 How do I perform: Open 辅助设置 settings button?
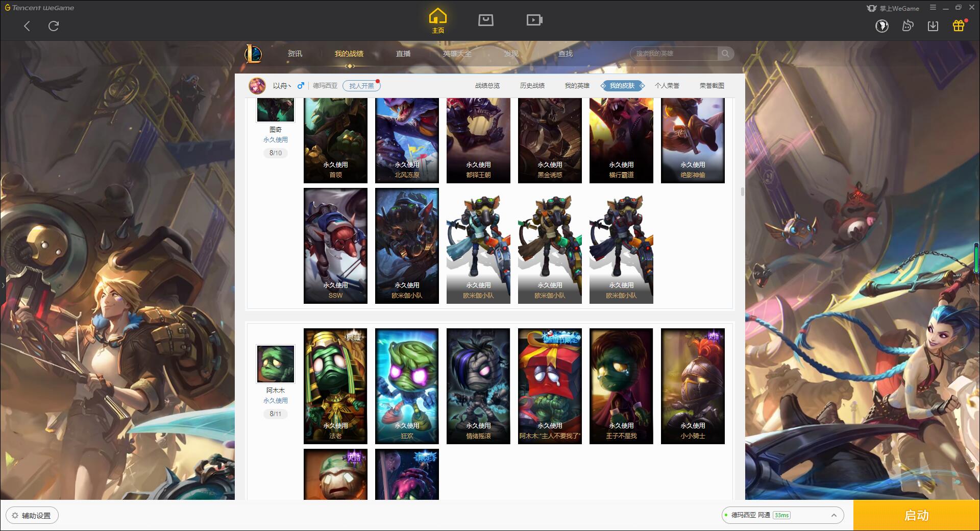point(32,516)
